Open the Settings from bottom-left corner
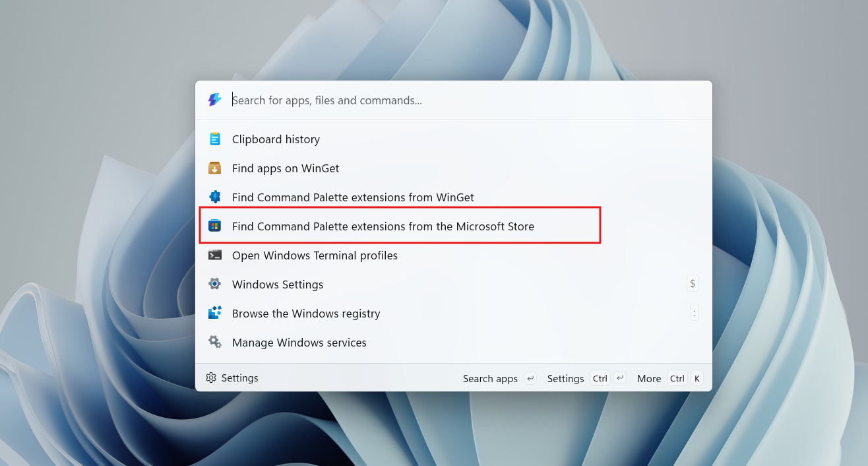Viewport: 868px width, 466px height. pos(232,378)
